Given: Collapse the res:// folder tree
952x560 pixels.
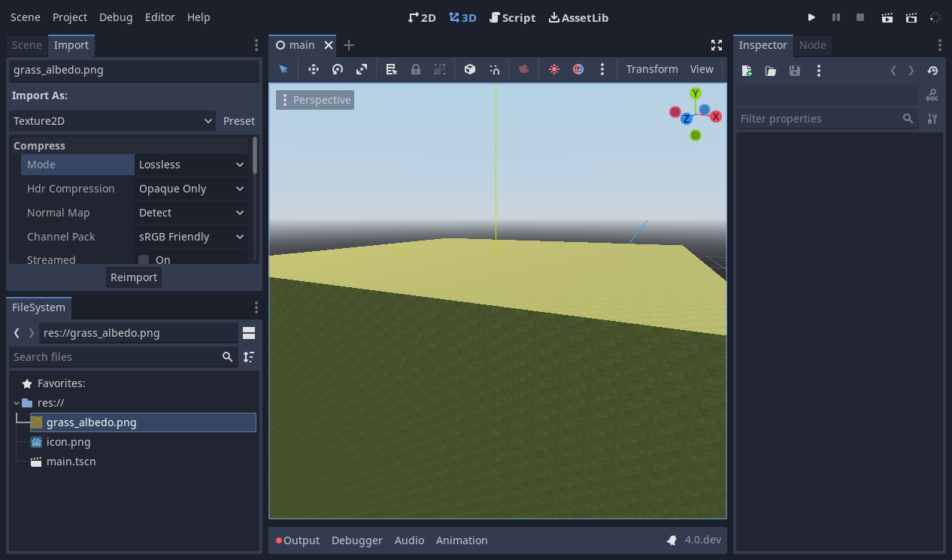Looking at the screenshot, I should click(x=17, y=402).
